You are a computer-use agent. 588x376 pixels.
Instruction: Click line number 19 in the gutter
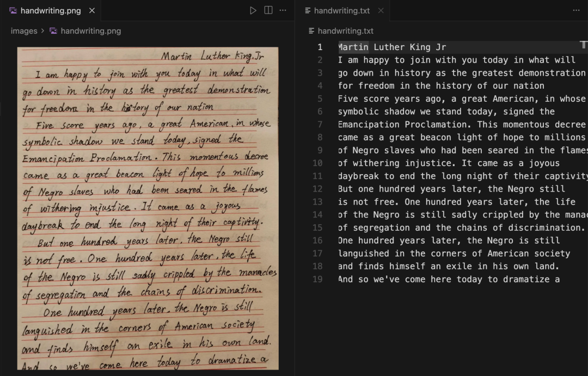(x=317, y=279)
